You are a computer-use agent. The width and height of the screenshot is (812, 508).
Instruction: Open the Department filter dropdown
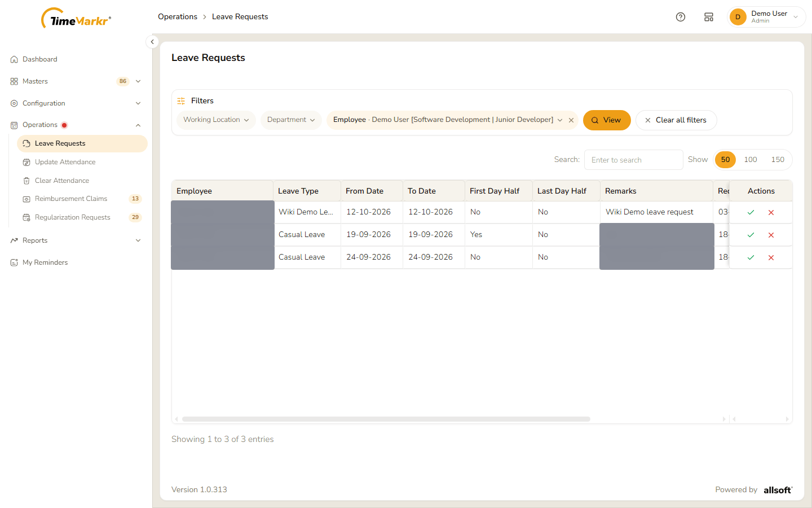coord(291,120)
